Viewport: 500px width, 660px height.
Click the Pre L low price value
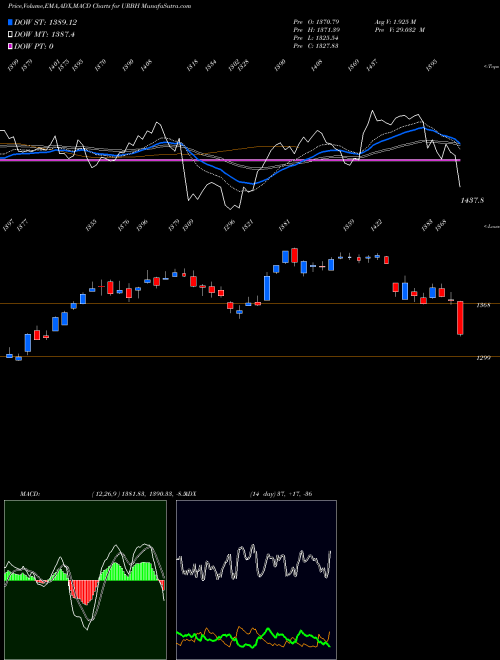[x=327, y=38]
